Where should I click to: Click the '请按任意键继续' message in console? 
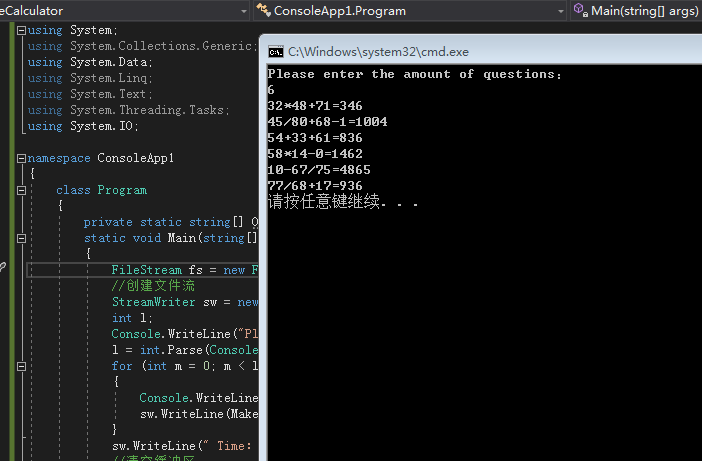(x=343, y=202)
